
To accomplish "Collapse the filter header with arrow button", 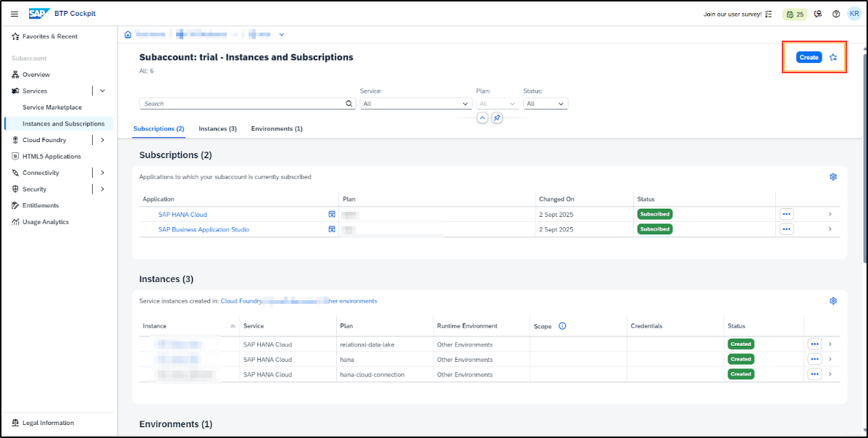I will [483, 118].
